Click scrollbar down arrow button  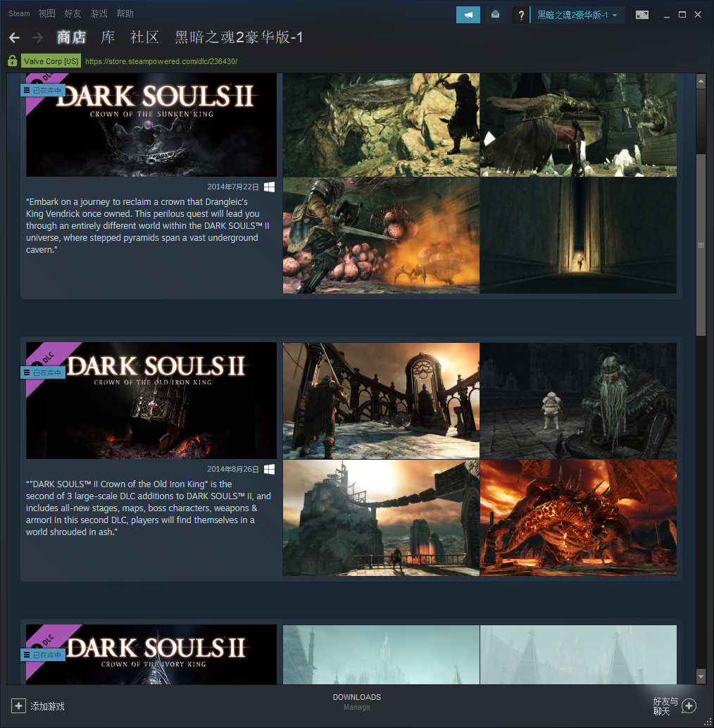tap(701, 676)
